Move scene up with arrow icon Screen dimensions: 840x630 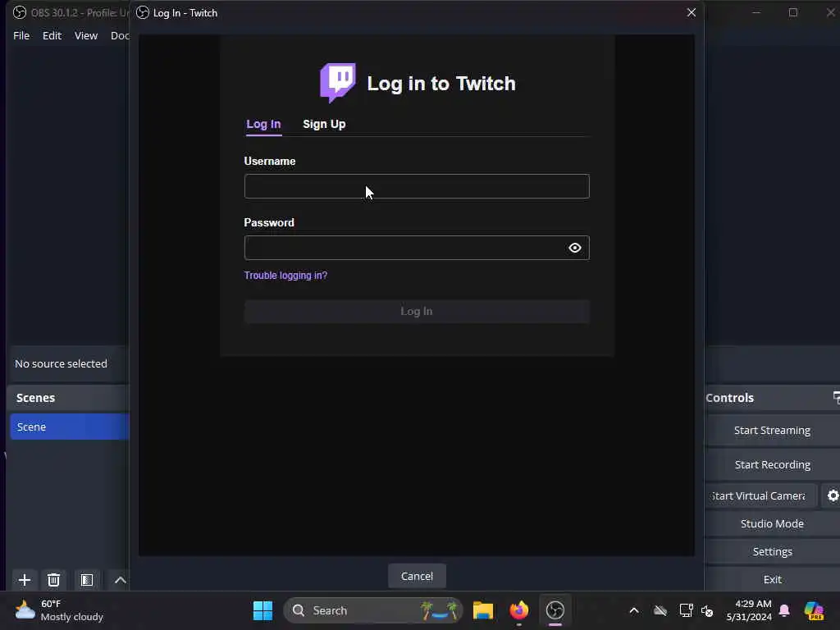point(120,580)
